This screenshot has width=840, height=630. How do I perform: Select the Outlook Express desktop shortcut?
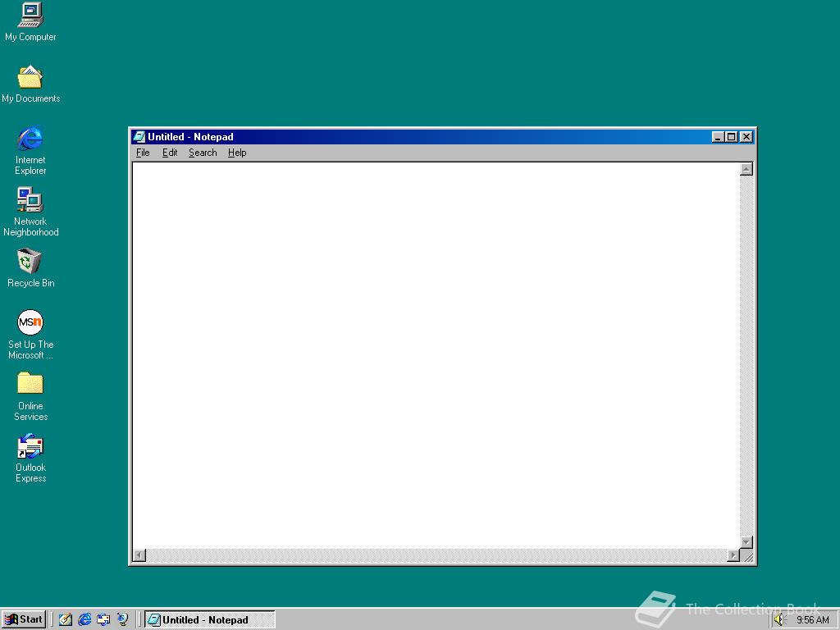click(30, 458)
